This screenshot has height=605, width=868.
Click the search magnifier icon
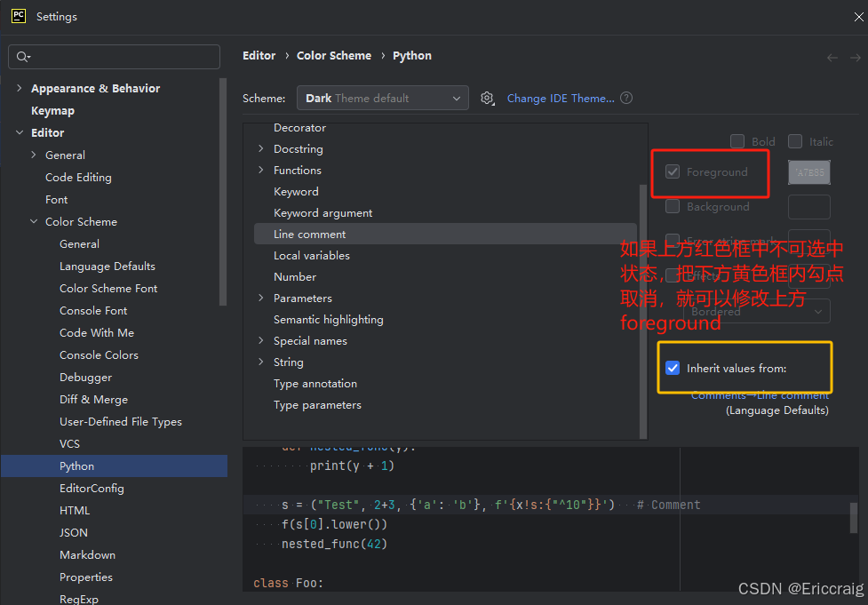23,57
